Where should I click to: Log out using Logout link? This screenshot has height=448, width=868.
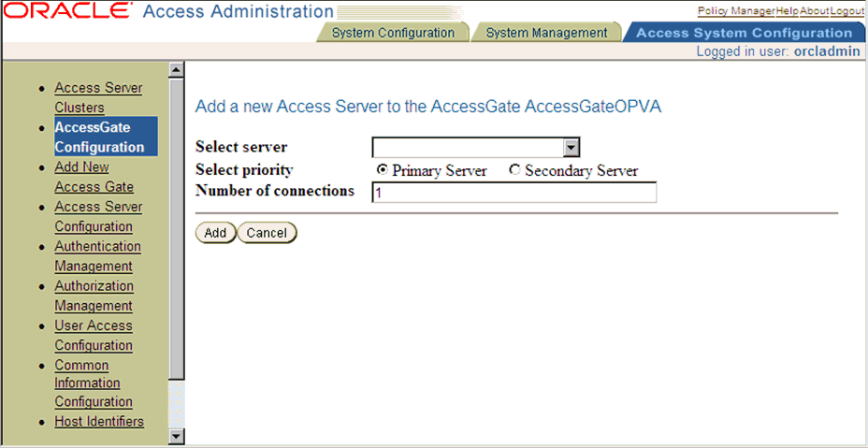pyautogui.click(x=847, y=11)
